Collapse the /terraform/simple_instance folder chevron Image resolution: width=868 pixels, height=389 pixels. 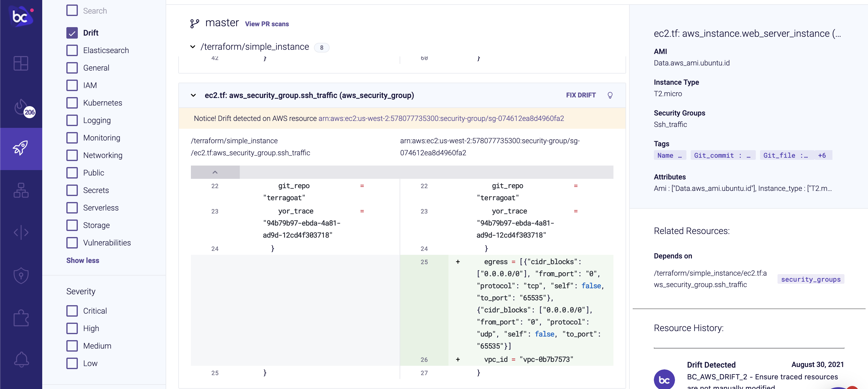point(193,47)
